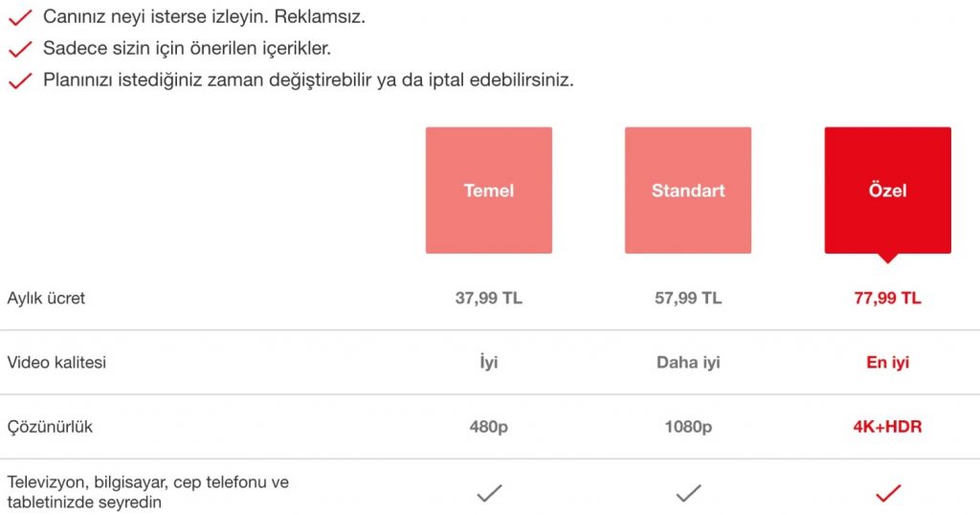
Task: Click the Çözünürlük row label
Action: click(x=50, y=428)
